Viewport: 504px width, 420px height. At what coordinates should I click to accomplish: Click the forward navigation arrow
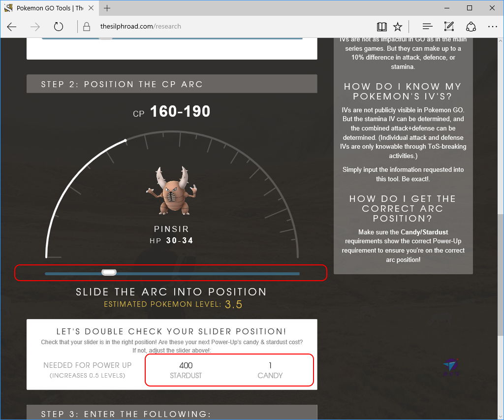coord(35,27)
